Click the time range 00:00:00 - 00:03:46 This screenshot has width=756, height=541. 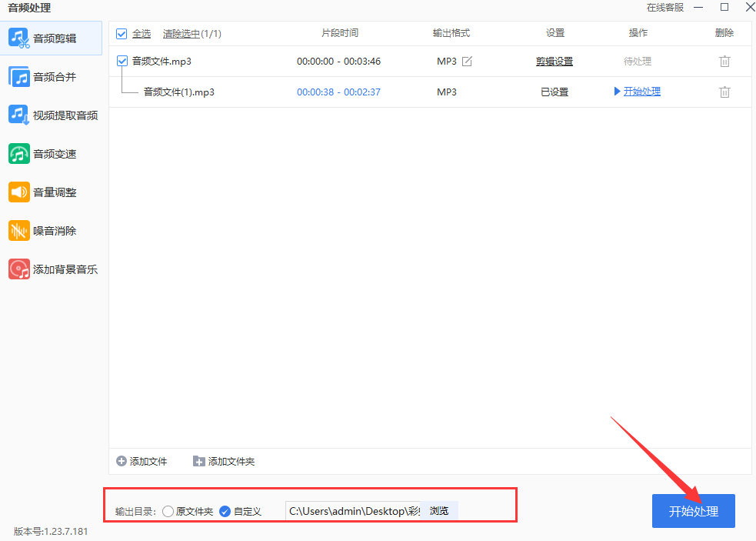pos(338,62)
